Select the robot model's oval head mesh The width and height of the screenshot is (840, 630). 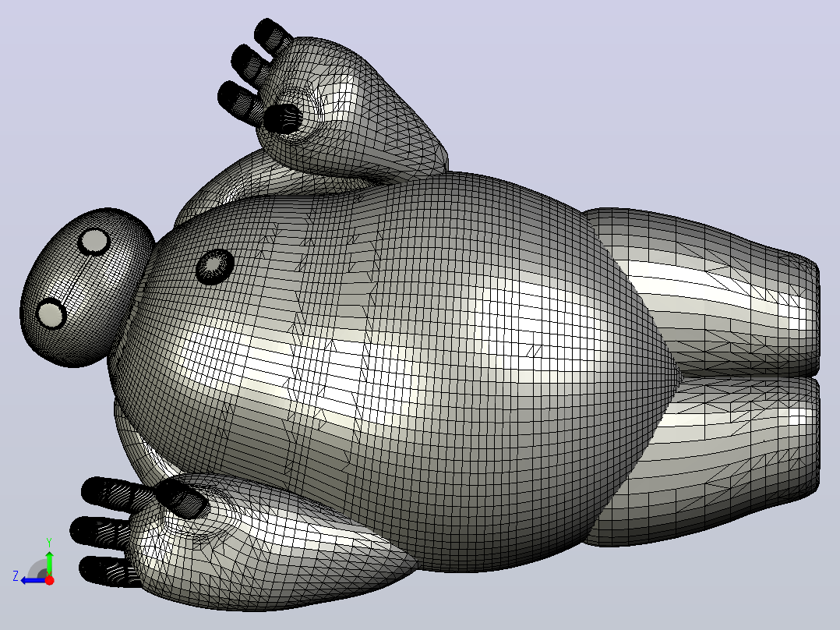[87, 287]
